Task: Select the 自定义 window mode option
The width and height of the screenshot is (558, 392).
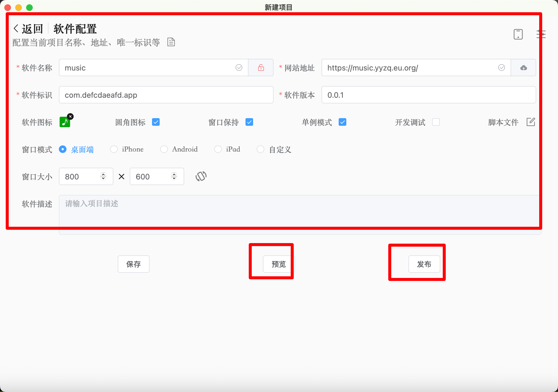Action: pos(260,149)
